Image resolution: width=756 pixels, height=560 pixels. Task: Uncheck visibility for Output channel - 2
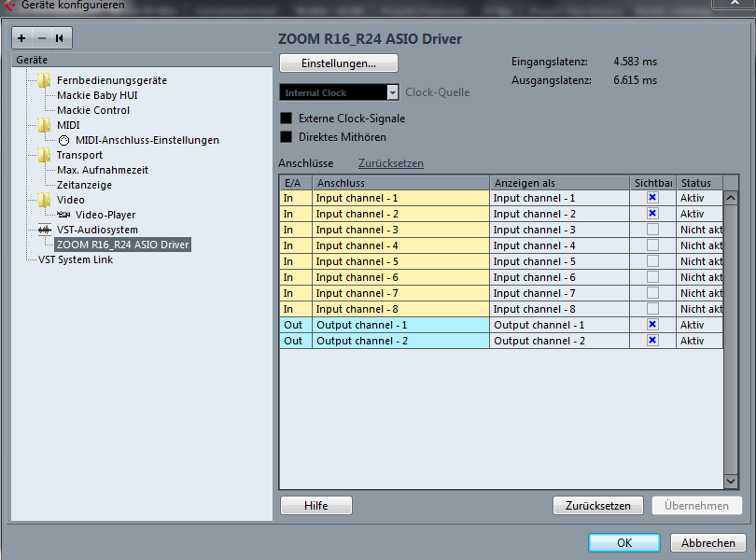pos(652,341)
